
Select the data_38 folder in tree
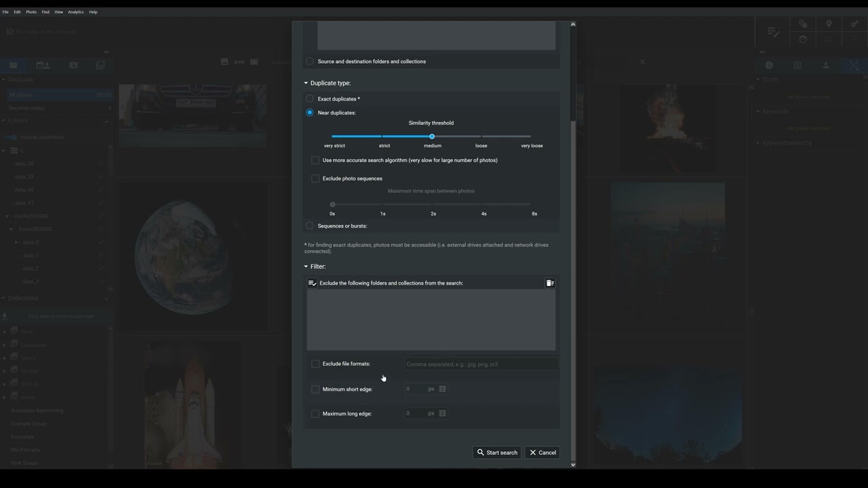point(24,164)
